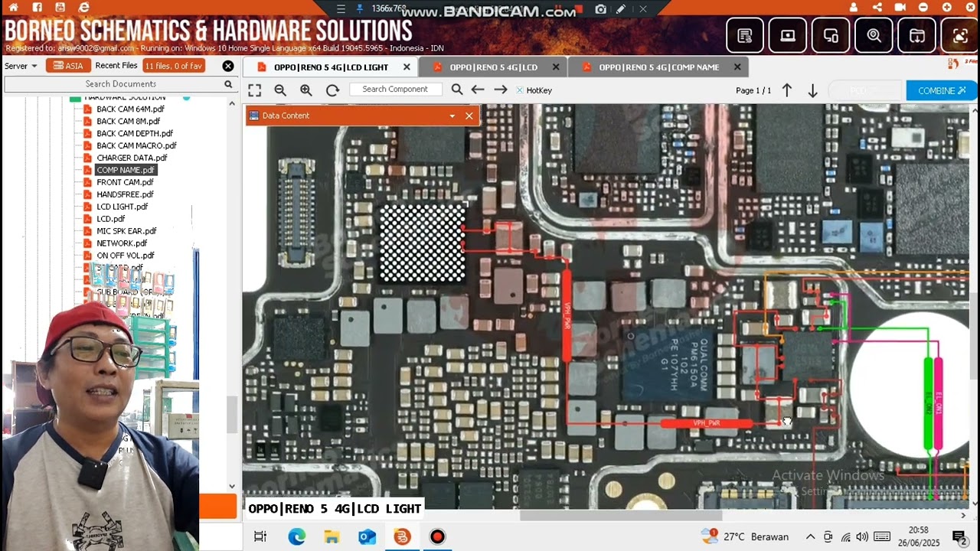This screenshot has width=980, height=551.
Task: Click the Search Component field
Action: (x=395, y=90)
